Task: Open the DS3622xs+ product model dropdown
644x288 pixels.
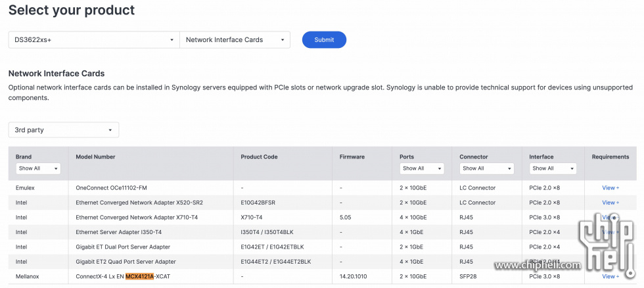Action: (94, 40)
